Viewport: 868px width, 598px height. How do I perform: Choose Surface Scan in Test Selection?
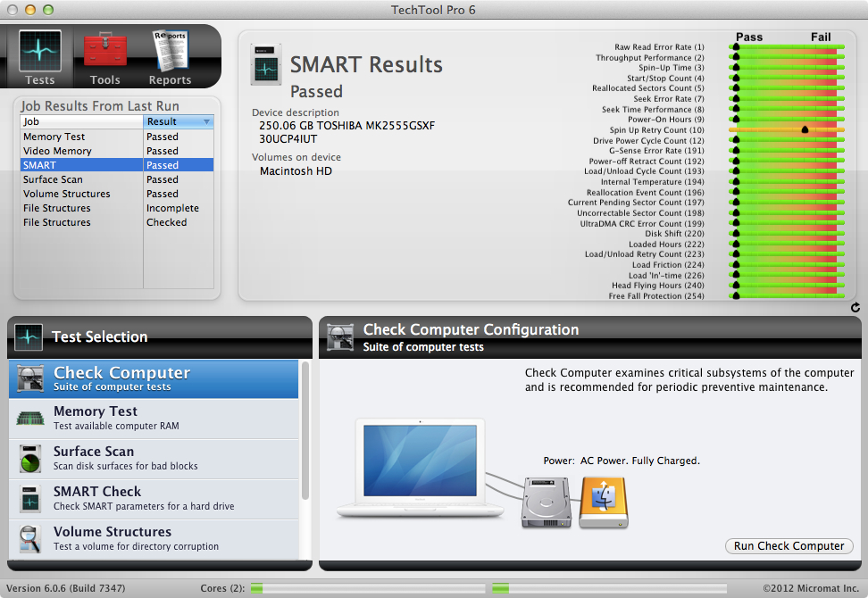154,459
